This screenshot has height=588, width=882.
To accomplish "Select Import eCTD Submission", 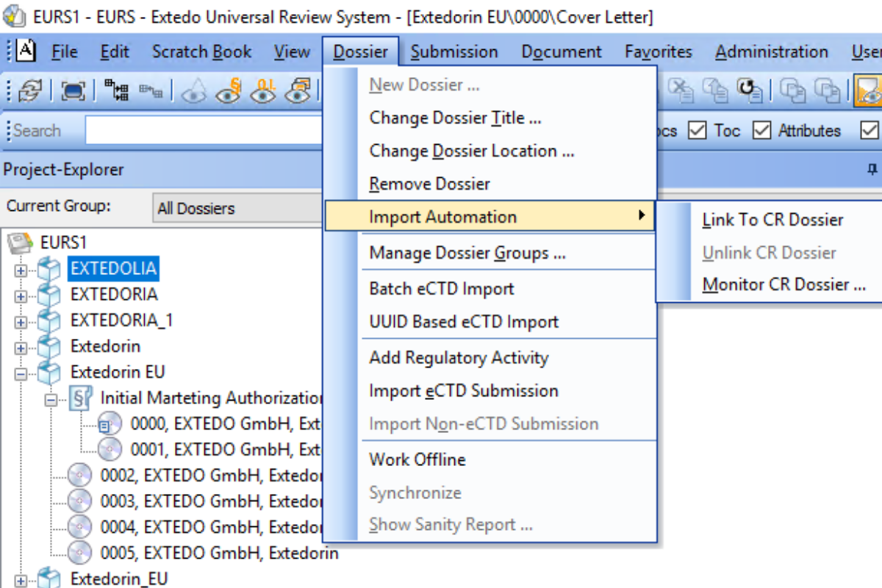I will coord(463,390).
